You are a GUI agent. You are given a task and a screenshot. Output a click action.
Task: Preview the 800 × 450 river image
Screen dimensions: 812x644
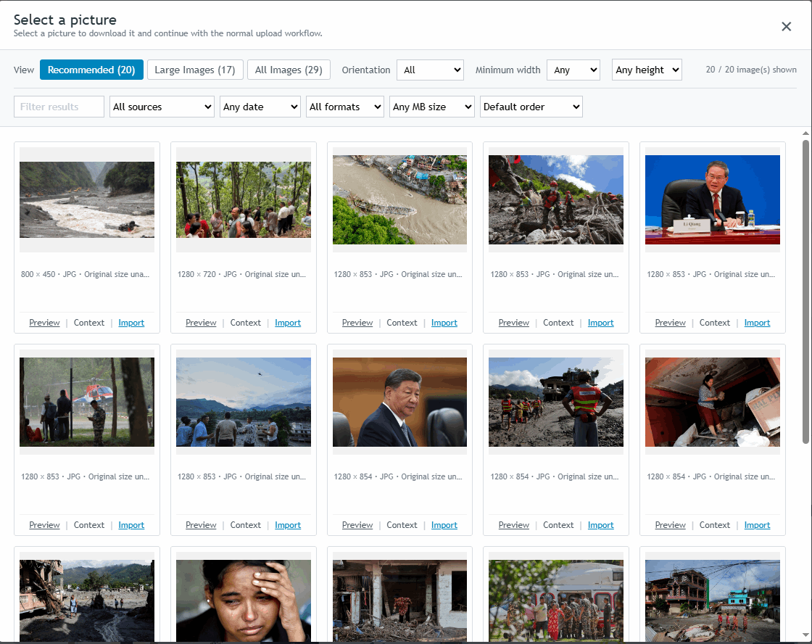pos(44,323)
